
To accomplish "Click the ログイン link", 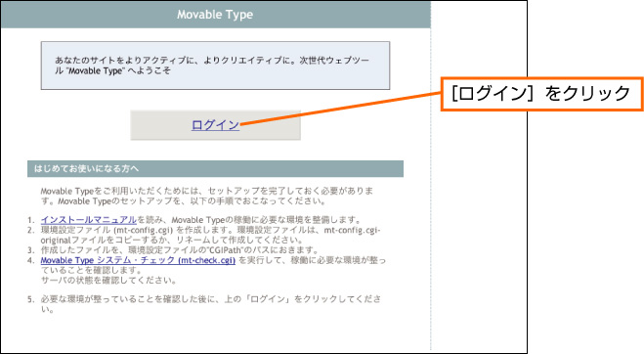I will (215, 125).
